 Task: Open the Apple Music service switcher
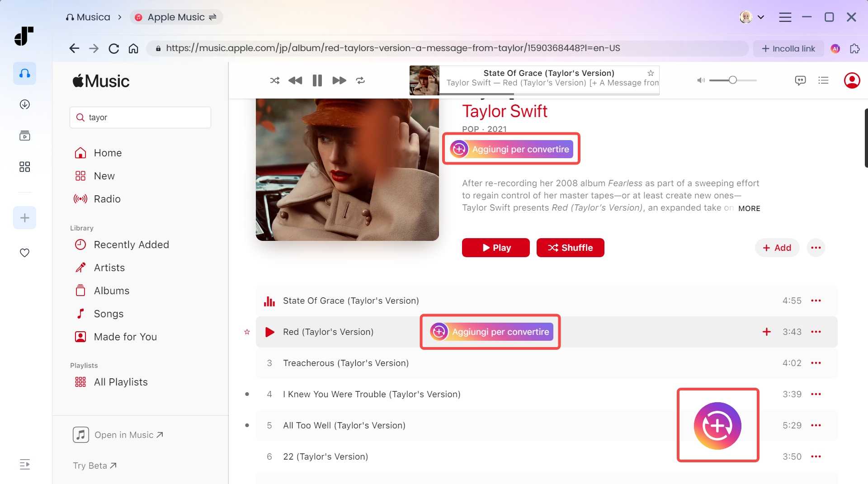(176, 17)
